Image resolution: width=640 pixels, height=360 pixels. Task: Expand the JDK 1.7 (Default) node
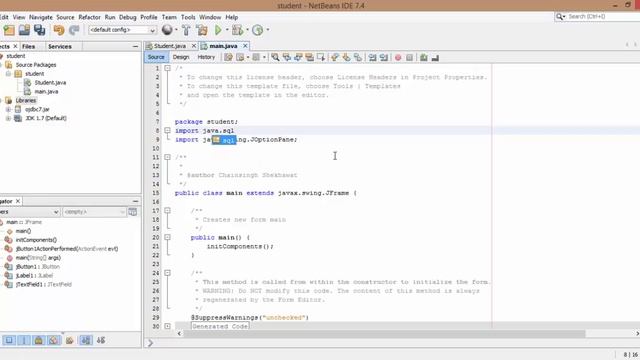(x=8, y=118)
